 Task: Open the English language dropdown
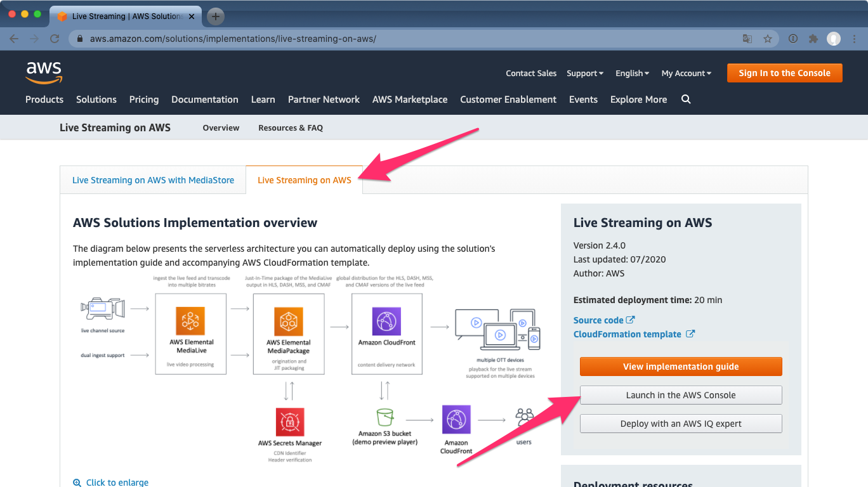tap(632, 73)
